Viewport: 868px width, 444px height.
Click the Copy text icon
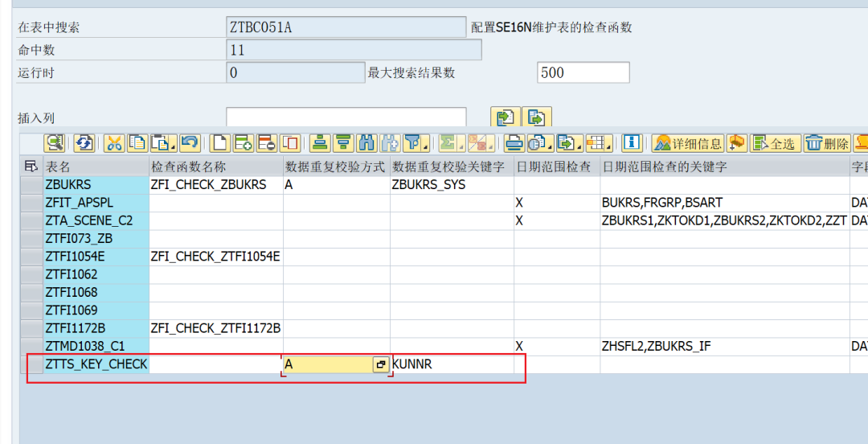[x=137, y=142]
